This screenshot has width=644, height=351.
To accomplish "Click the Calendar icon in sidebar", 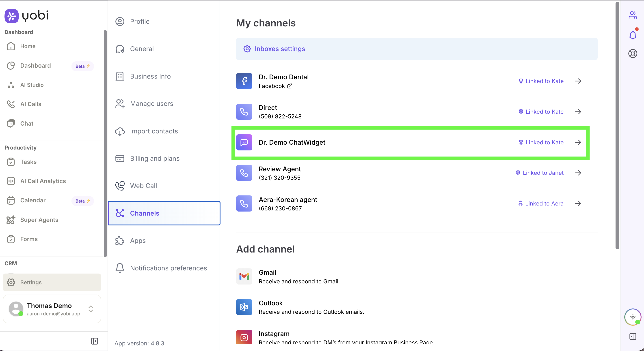I will pyautogui.click(x=11, y=200).
